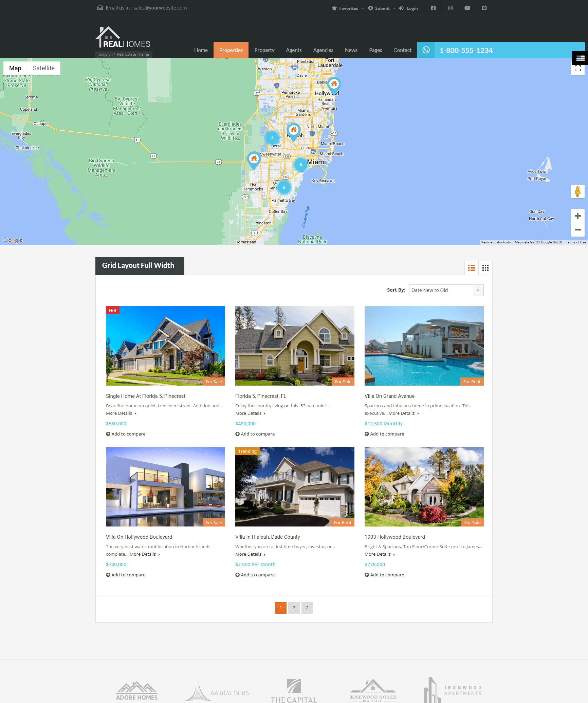The width and height of the screenshot is (588, 703).
Task: Switch to list layout view
Action: [x=471, y=268]
